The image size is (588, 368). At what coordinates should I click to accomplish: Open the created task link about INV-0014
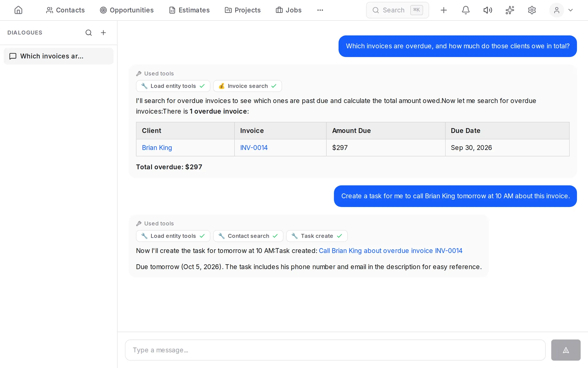(x=390, y=251)
